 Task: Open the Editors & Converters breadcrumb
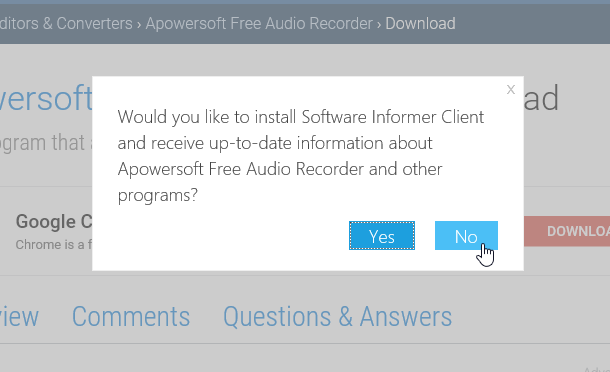[66, 23]
